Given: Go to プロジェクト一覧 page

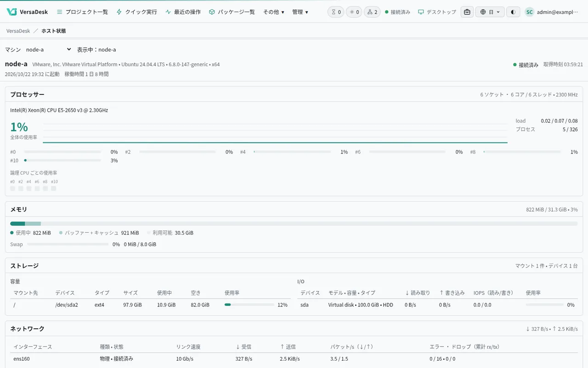Looking at the screenshot, I should 82,12.
